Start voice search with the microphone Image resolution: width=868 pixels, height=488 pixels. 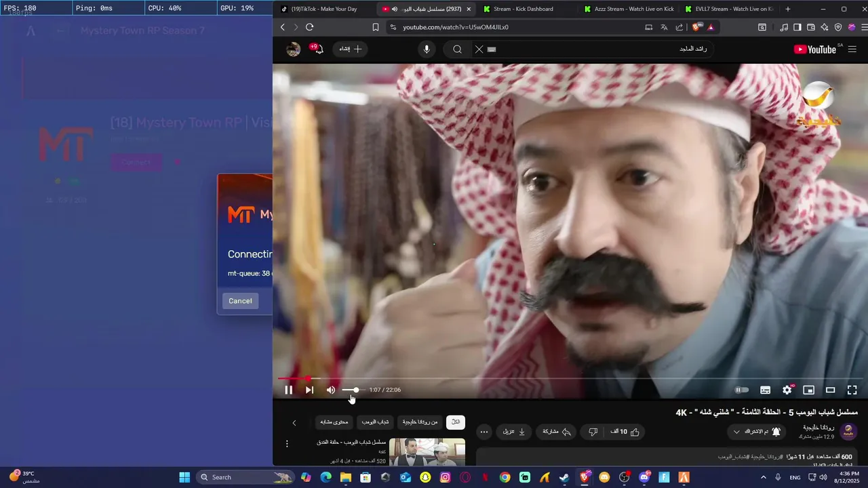point(427,49)
